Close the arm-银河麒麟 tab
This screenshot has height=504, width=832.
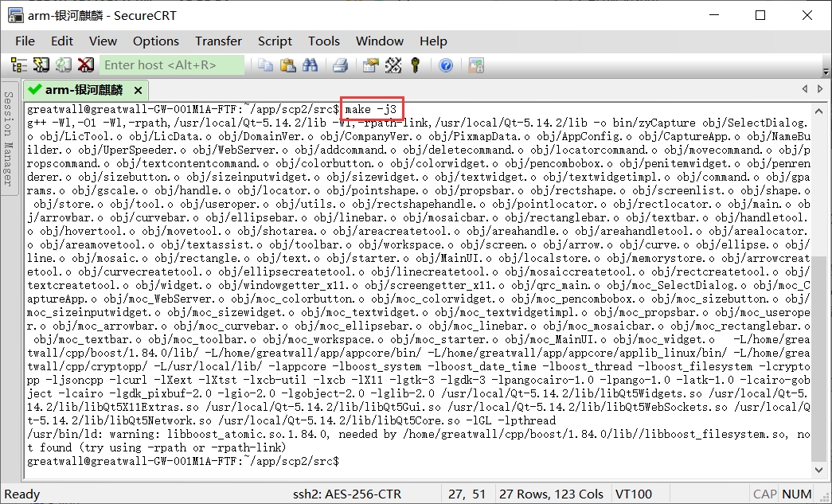point(138,90)
